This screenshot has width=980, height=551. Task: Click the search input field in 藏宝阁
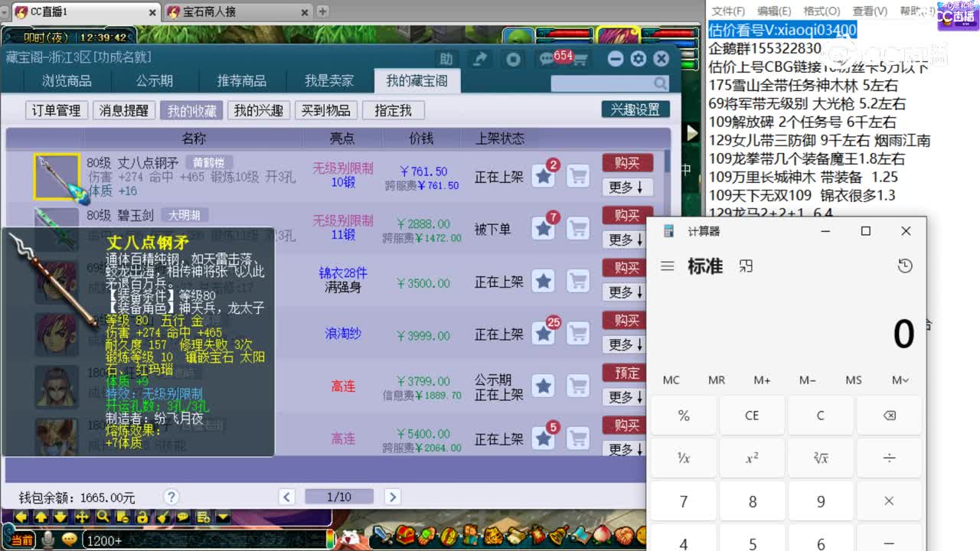pyautogui.click(x=605, y=83)
